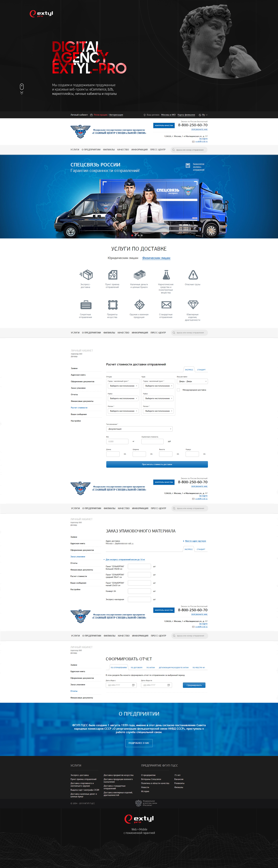278x868 pixels.
Task: Click the ГЦСС eagle logo in the top header
Action: pyautogui.click(x=80, y=131)
